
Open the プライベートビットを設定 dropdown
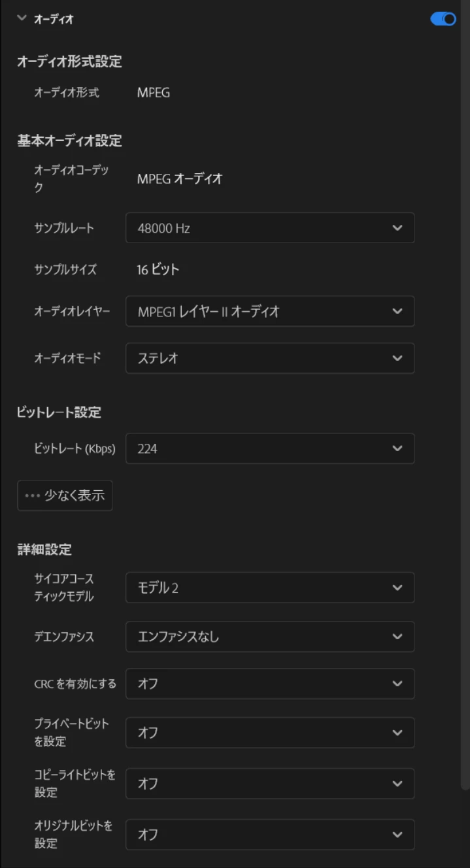[x=270, y=733]
